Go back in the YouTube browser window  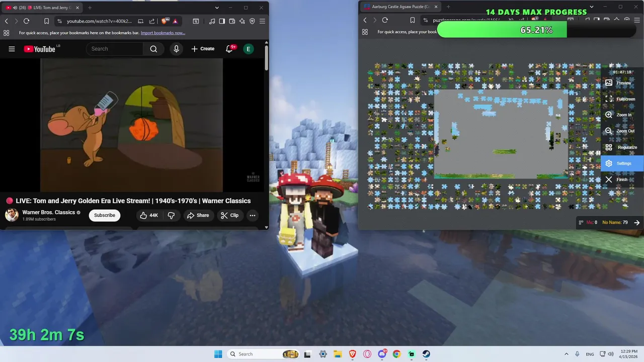point(7,21)
